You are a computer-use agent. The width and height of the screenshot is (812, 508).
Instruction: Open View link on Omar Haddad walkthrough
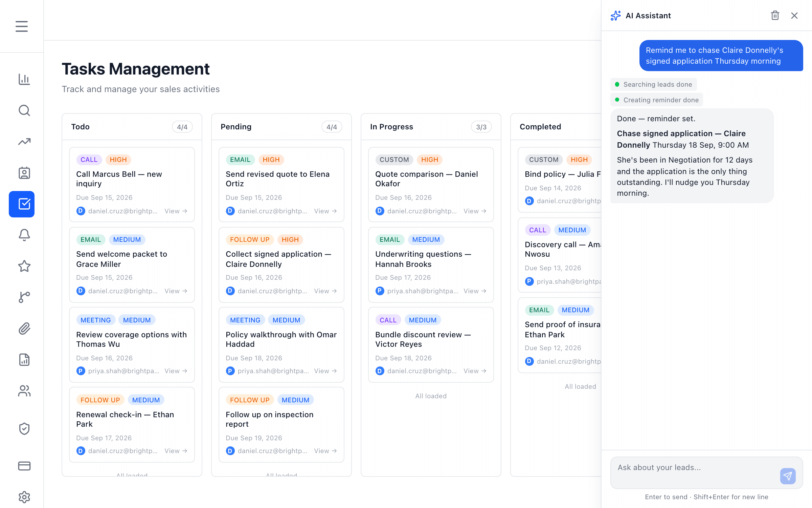pos(325,371)
